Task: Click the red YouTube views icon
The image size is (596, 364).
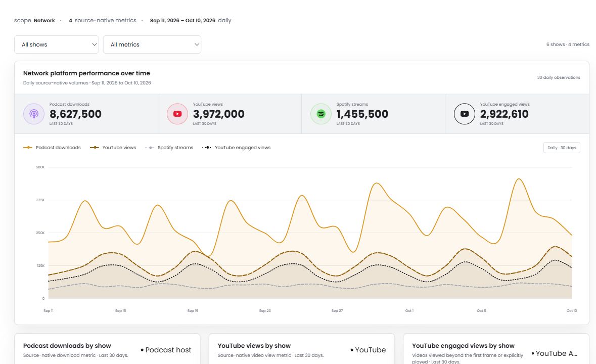Action: (177, 114)
